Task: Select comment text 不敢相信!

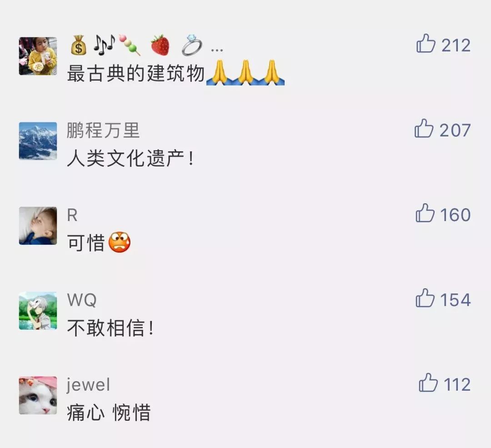Action: click(x=110, y=328)
